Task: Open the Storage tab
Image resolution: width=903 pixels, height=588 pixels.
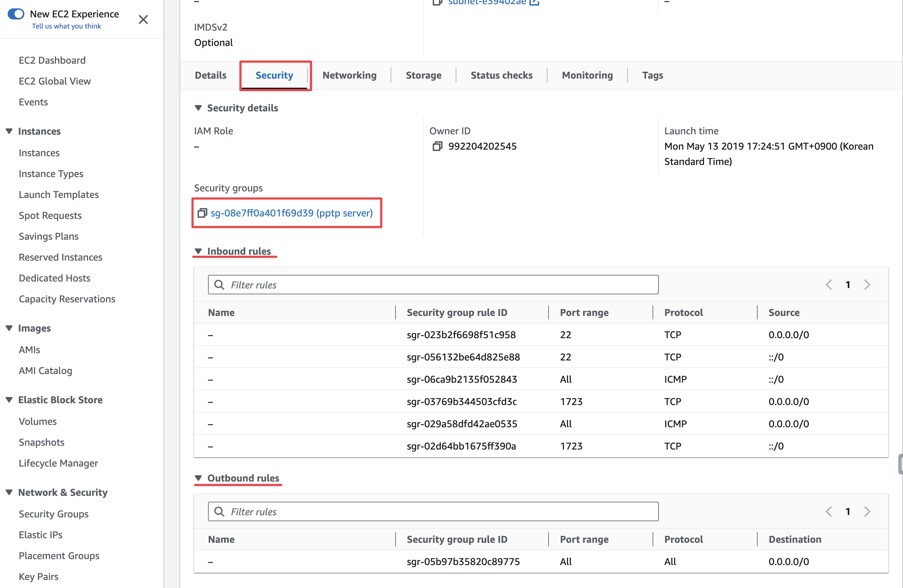Action: tap(423, 75)
